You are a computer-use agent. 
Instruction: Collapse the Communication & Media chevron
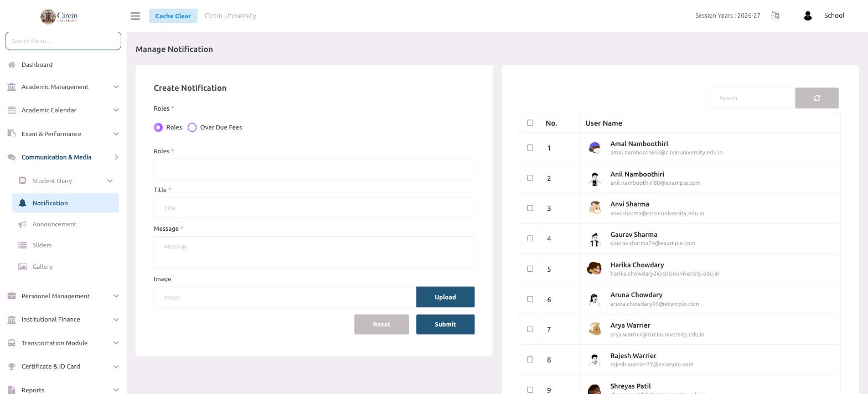116,157
